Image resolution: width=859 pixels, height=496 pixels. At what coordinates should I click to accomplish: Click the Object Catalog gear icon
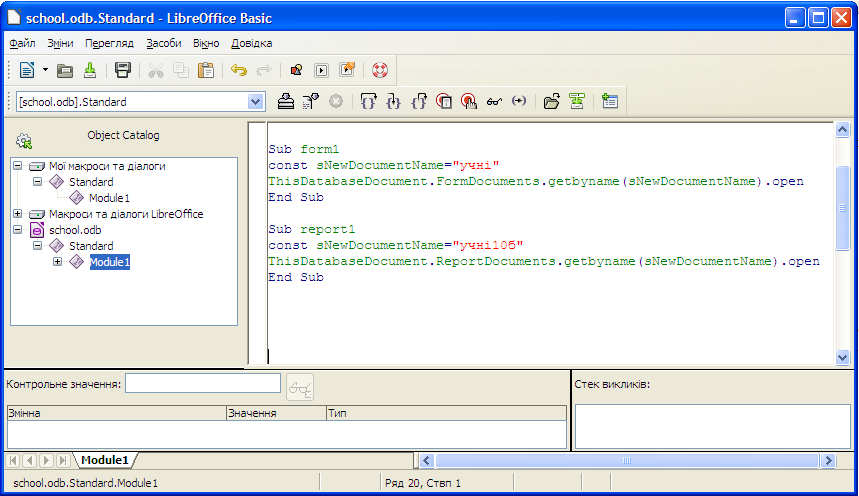point(24,141)
